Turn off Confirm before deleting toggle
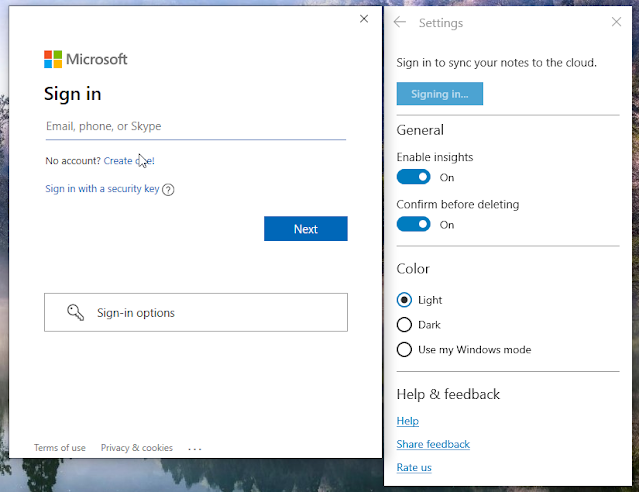Viewport: 639px width, 492px height. [x=413, y=224]
